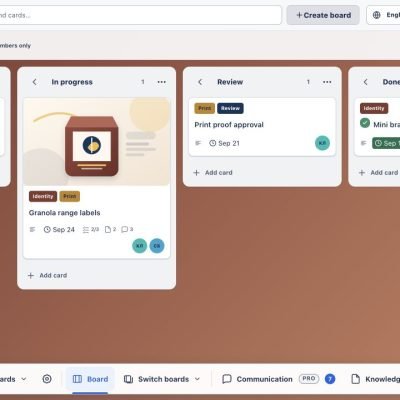Click the blue member avatar on Granola card

pyautogui.click(x=157, y=246)
